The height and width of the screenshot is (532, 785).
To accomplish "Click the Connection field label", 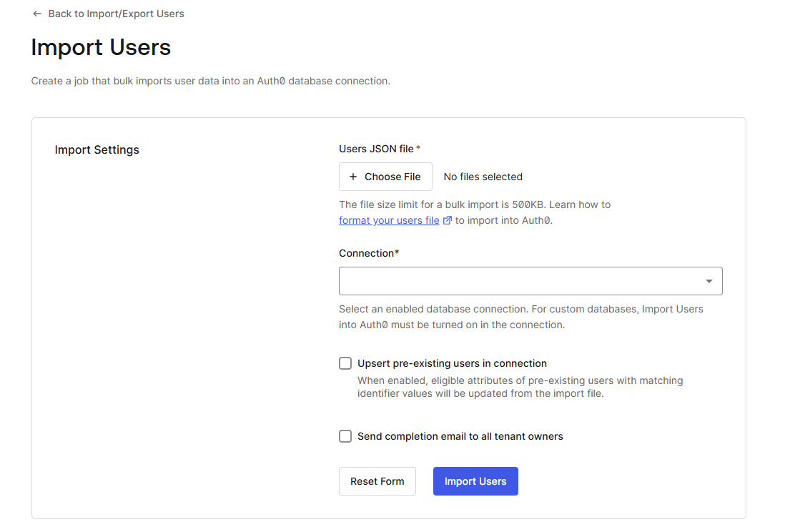I will (367, 253).
